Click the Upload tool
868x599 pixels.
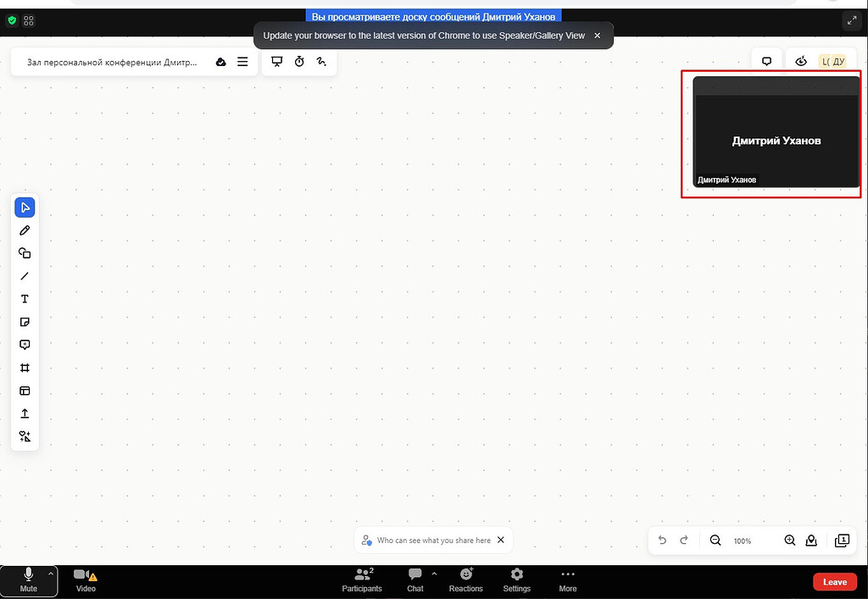click(25, 413)
